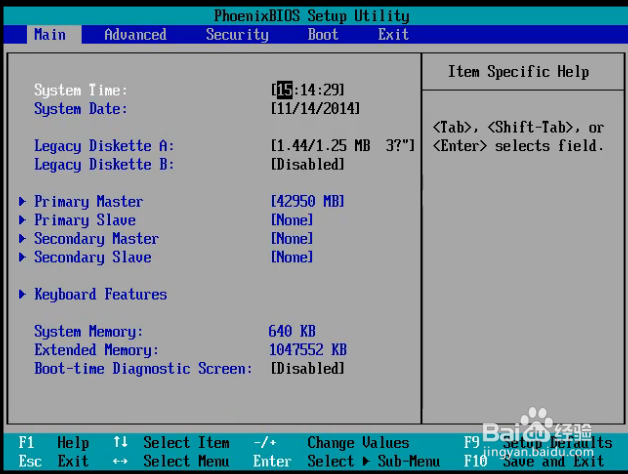Click the left-right arrows Select Menu hint
628x474 pixels.
click(171, 461)
